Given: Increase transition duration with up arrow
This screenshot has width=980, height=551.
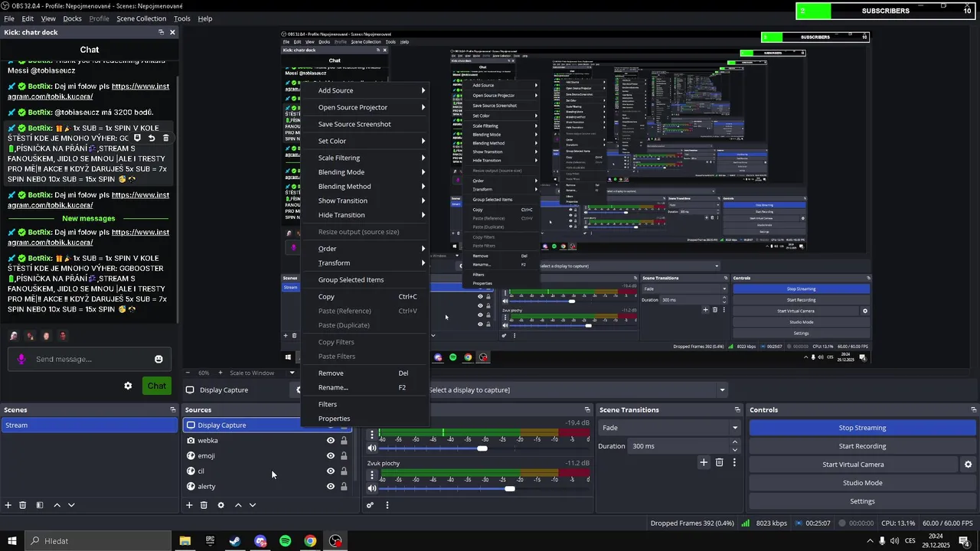Looking at the screenshot, I should point(735,442).
